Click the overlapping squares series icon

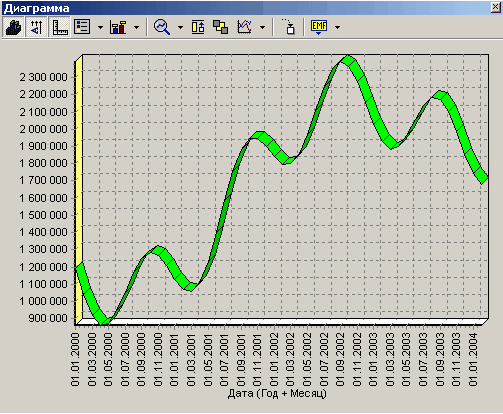tap(220, 27)
